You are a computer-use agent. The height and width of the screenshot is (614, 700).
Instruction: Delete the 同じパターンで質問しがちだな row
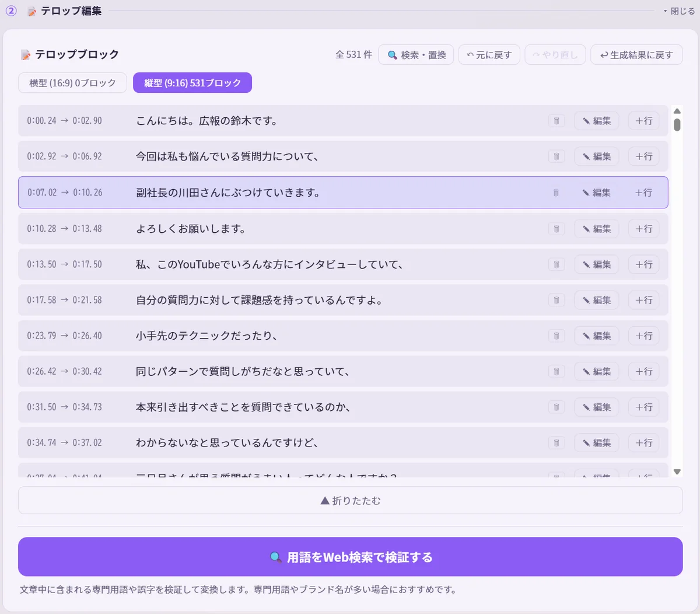556,371
